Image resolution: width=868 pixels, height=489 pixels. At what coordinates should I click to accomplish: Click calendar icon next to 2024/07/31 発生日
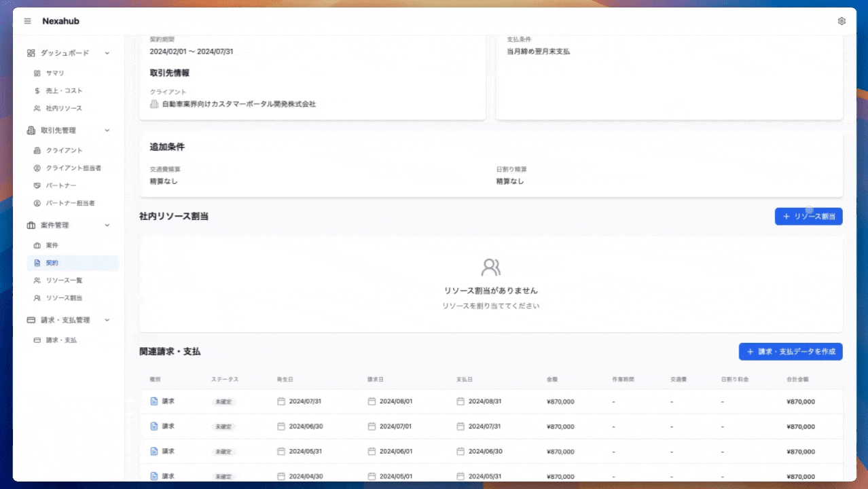coord(281,401)
